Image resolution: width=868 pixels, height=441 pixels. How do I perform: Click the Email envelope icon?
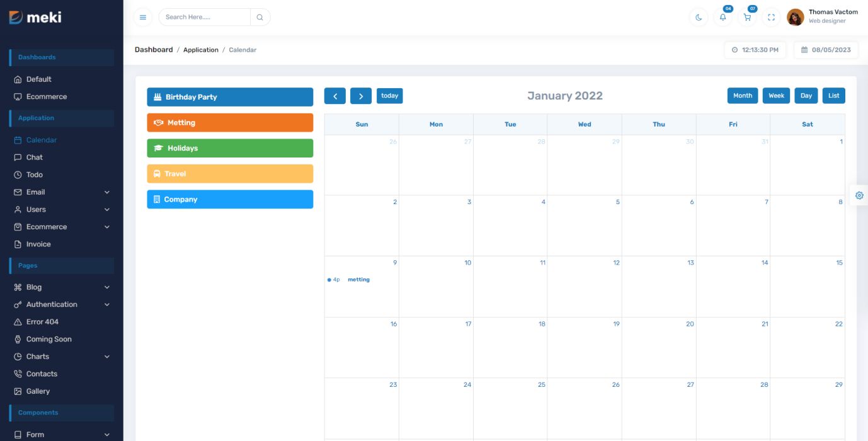tap(18, 192)
